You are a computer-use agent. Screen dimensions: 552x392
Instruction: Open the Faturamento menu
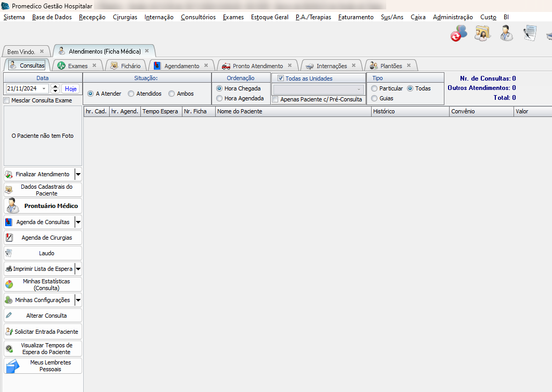(356, 17)
